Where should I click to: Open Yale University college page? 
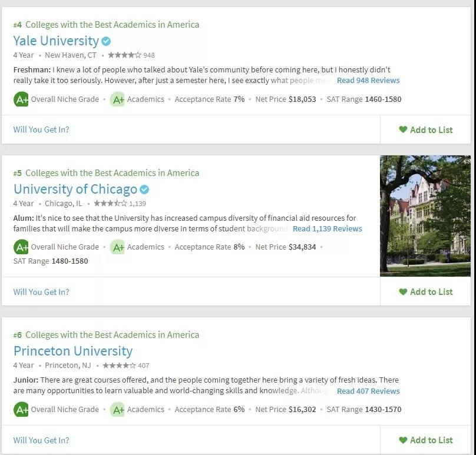(56, 41)
